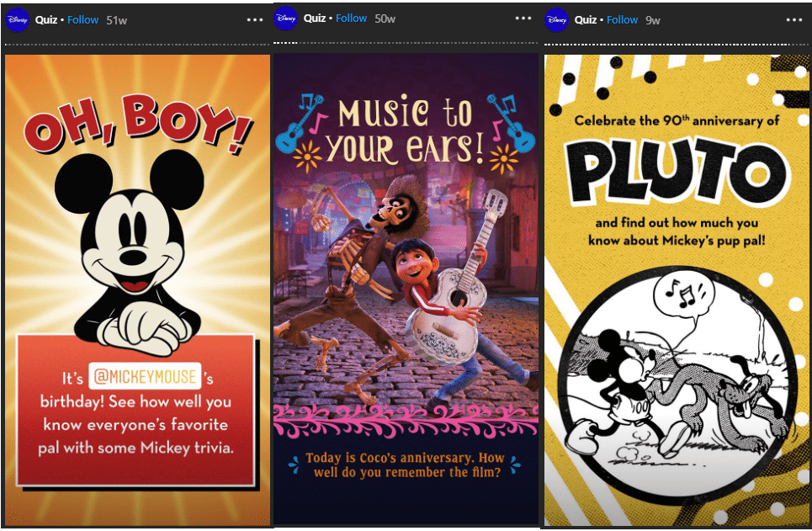
Task: Open the Music to Your Ears Coco story
Action: [406, 289]
